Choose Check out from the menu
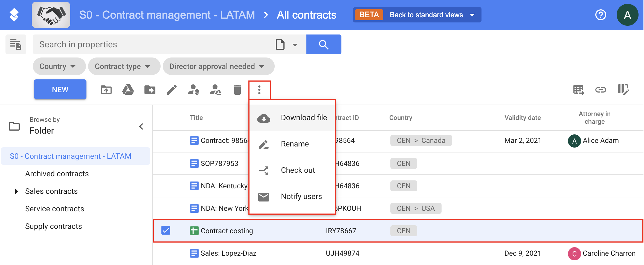 click(292, 170)
